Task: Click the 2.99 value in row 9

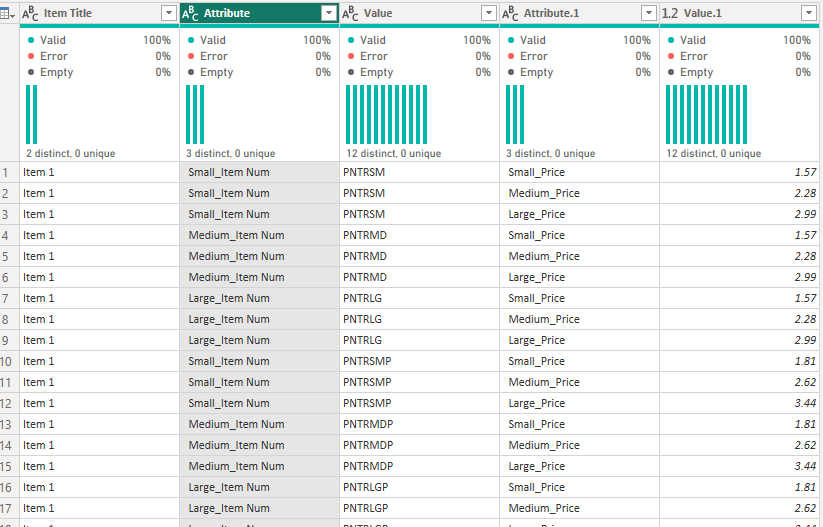Action: [740, 340]
